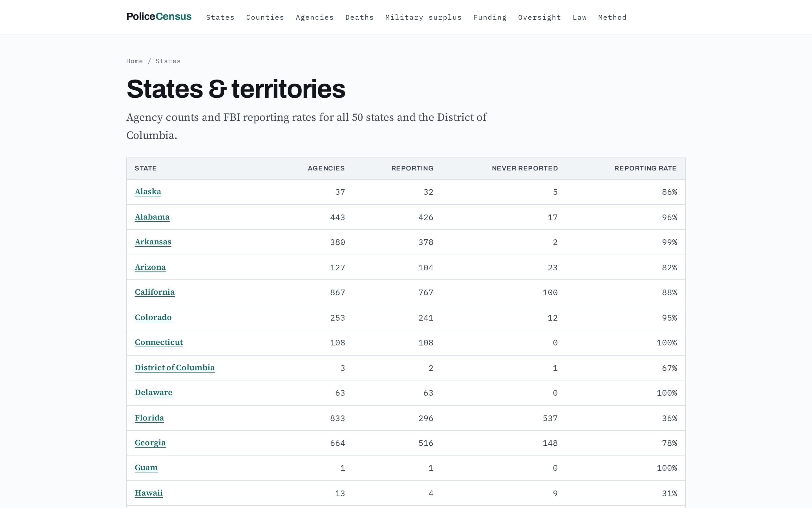The height and width of the screenshot is (508, 812).
Task: Click Arkansas's reporting count 378
Action: [426, 243]
